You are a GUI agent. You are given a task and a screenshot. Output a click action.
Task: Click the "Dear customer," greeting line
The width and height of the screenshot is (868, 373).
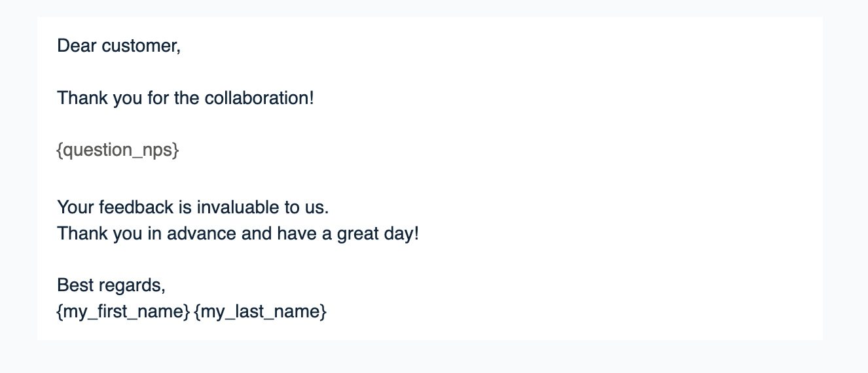click(x=118, y=46)
